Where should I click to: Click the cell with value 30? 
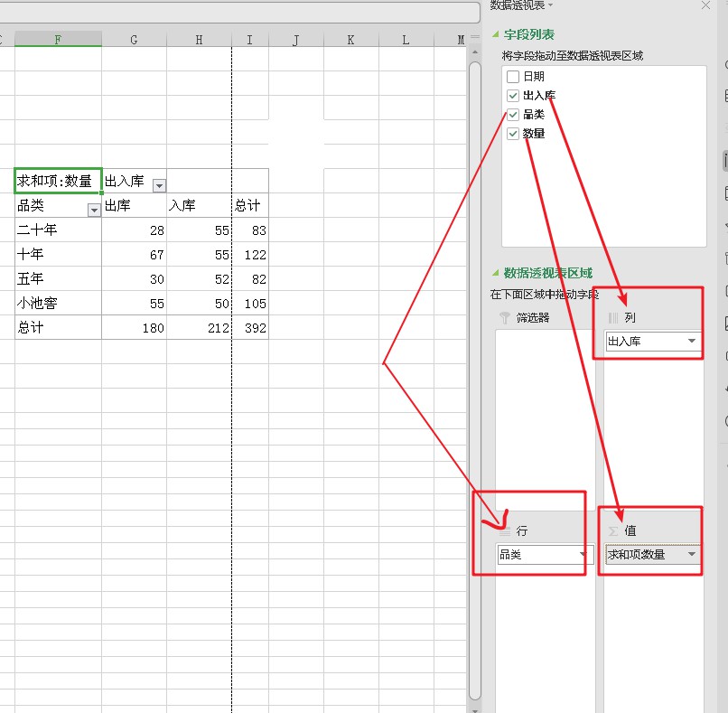134,278
